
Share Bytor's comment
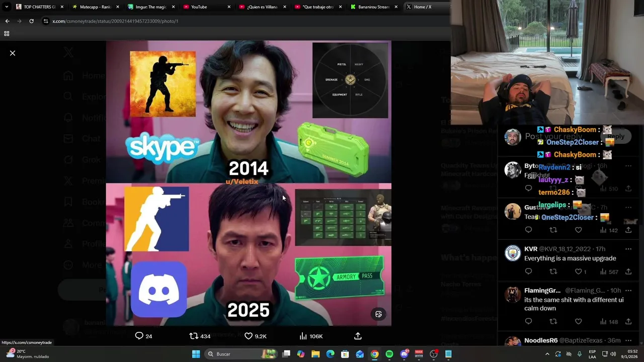(x=628, y=189)
